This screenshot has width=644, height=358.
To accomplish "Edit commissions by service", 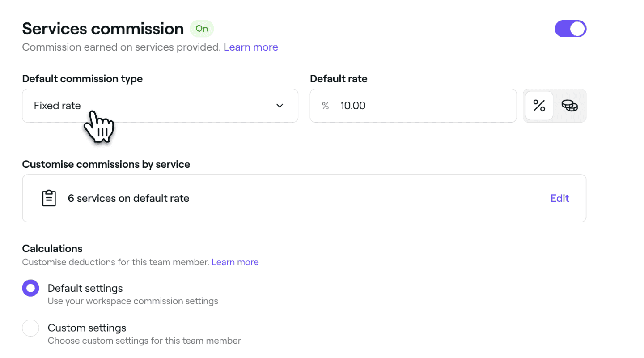I will (x=559, y=198).
